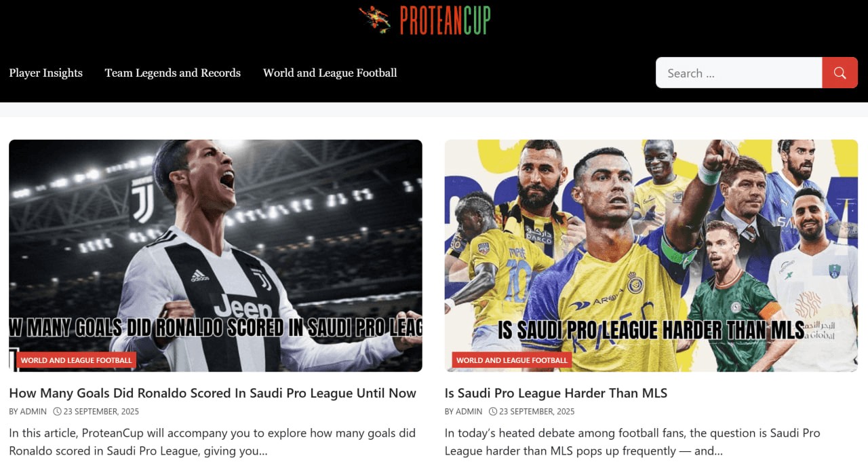Go to World and League Football menu
868x462 pixels.
330,73
